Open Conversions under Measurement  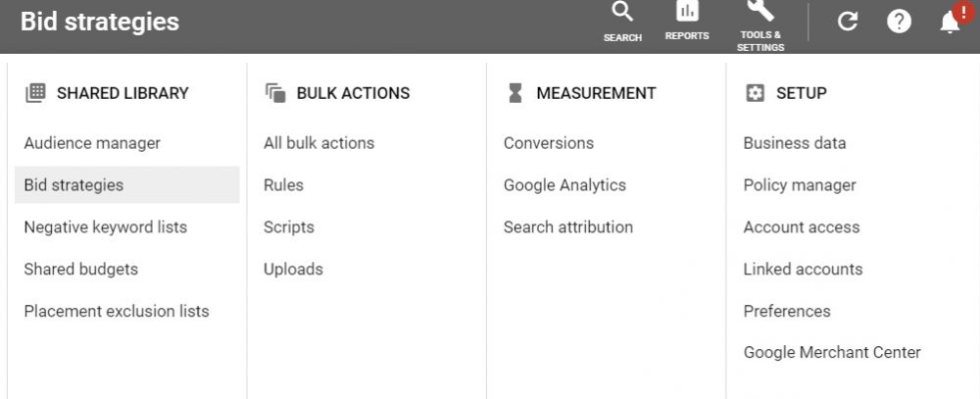pos(549,143)
